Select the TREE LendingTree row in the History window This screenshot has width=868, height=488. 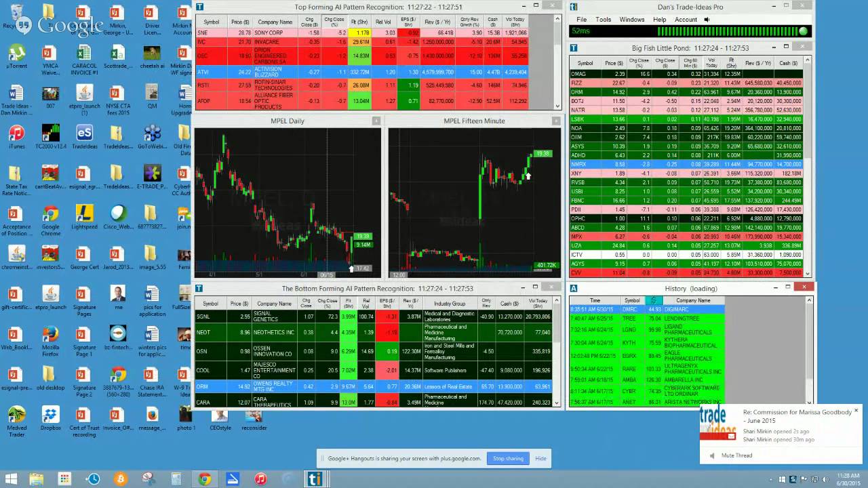tap(647, 318)
